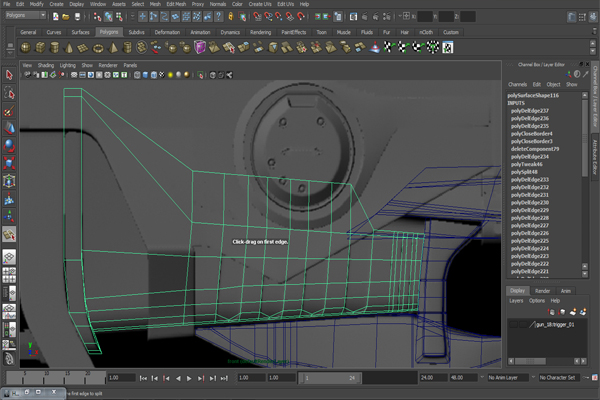
Task: Create a polygon pyramid from the shelf
Action: (112, 47)
